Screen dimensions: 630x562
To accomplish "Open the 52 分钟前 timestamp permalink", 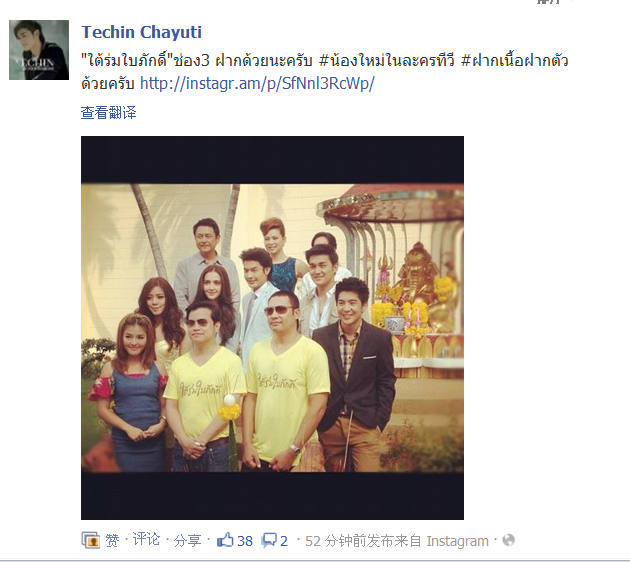I will [x=342, y=541].
